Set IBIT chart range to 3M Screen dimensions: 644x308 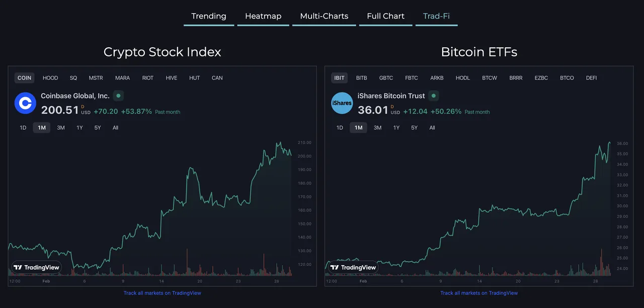click(x=377, y=128)
